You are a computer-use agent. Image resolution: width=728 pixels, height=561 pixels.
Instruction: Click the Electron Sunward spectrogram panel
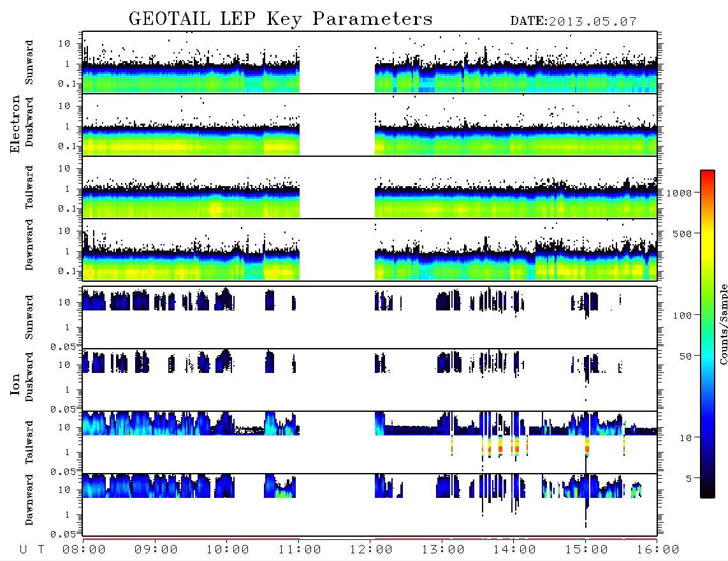(370, 62)
